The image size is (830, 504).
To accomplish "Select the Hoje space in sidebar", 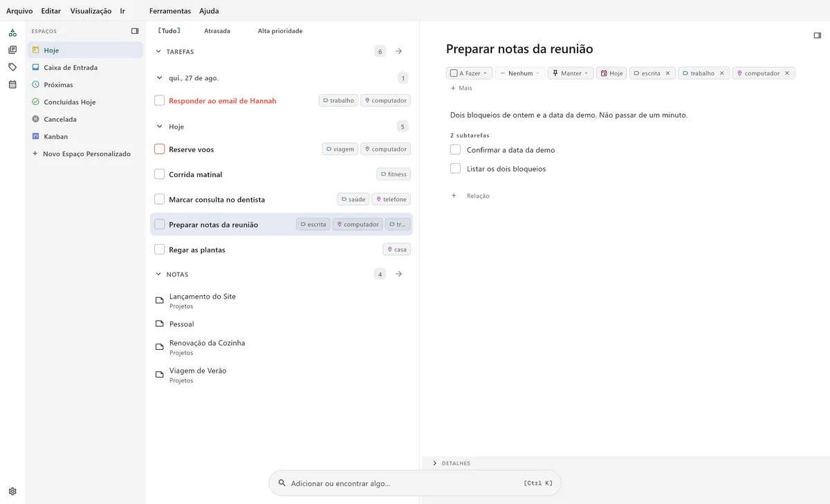I will (x=85, y=50).
